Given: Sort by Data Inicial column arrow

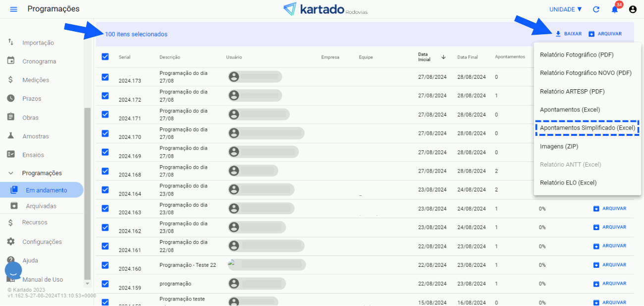Looking at the screenshot, I should coord(443,57).
